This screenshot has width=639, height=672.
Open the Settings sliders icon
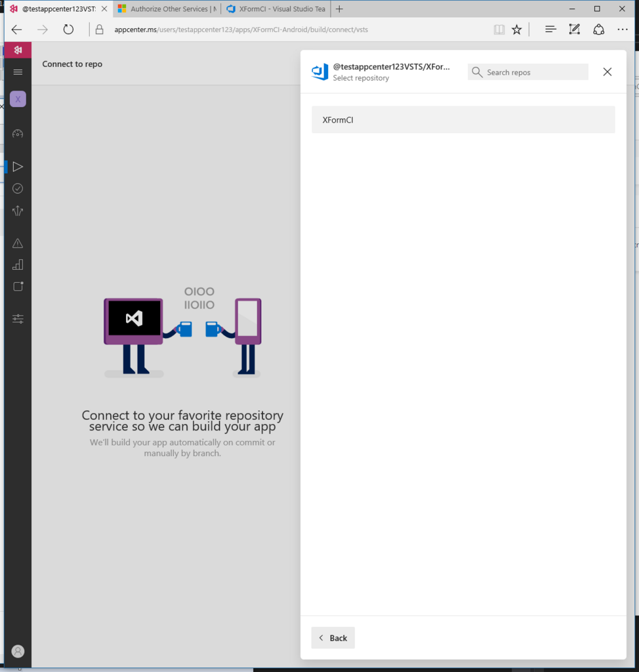coord(18,318)
